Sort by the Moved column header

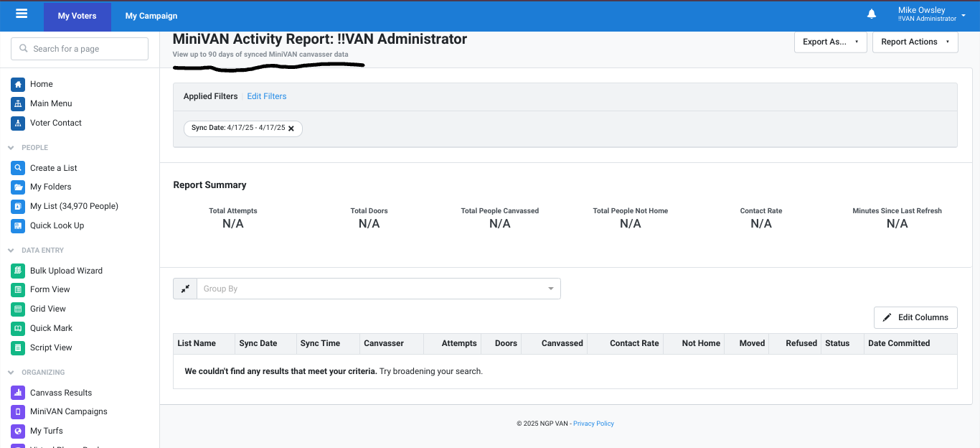point(752,343)
